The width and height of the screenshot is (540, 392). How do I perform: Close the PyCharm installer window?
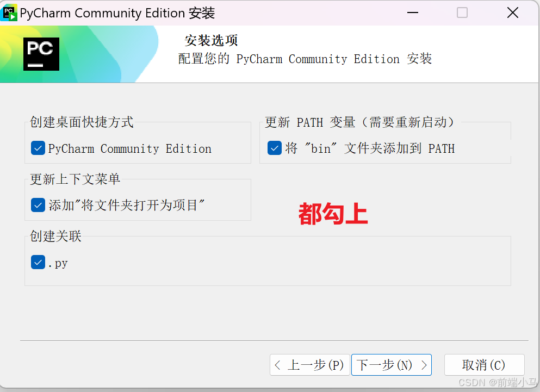512,13
